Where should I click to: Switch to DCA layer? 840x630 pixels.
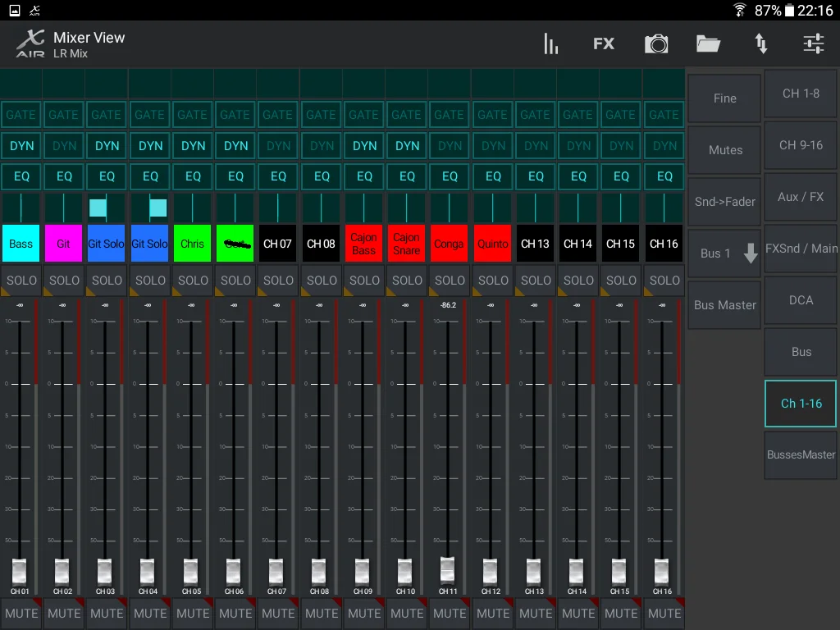tap(801, 300)
